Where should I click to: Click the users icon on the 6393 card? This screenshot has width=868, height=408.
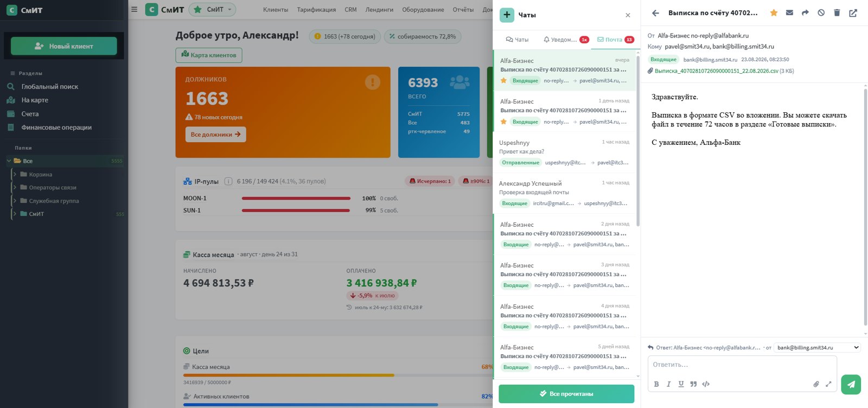click(459, 82)
